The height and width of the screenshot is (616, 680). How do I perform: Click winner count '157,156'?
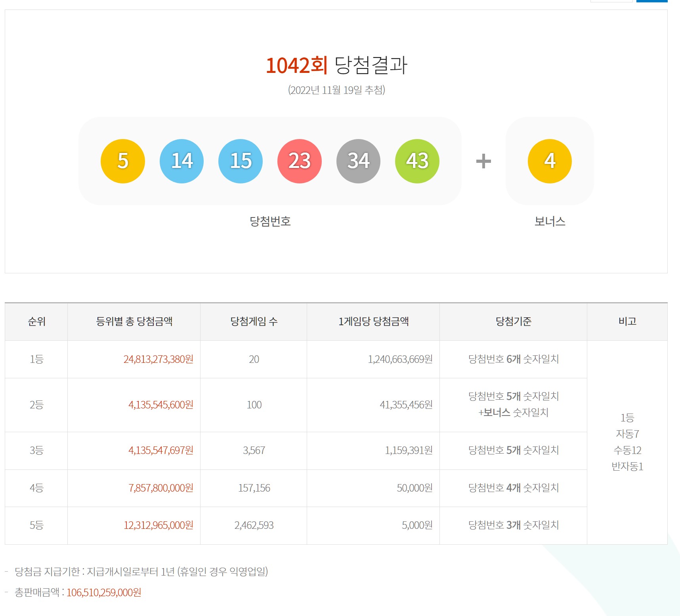tap(254, 488)
